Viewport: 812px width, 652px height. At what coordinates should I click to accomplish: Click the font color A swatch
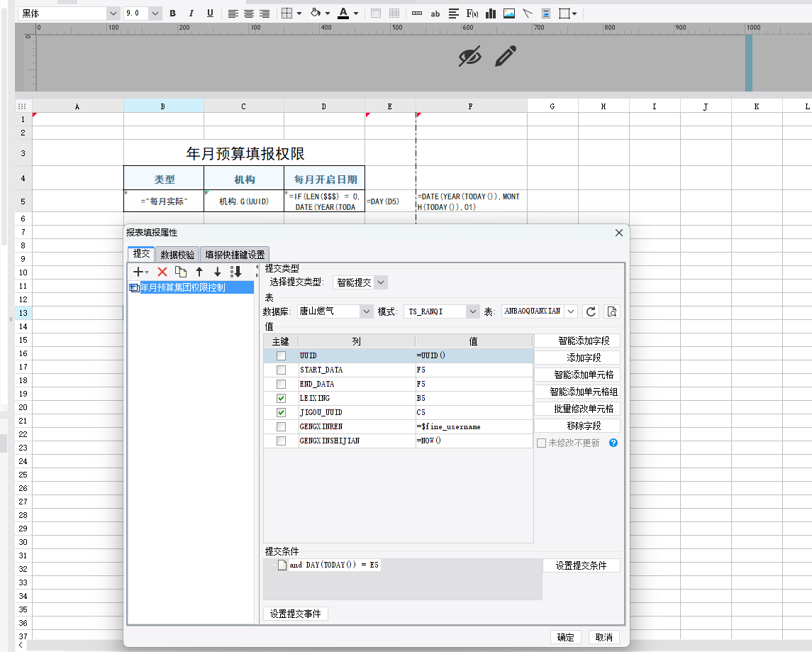pos(343,13)
